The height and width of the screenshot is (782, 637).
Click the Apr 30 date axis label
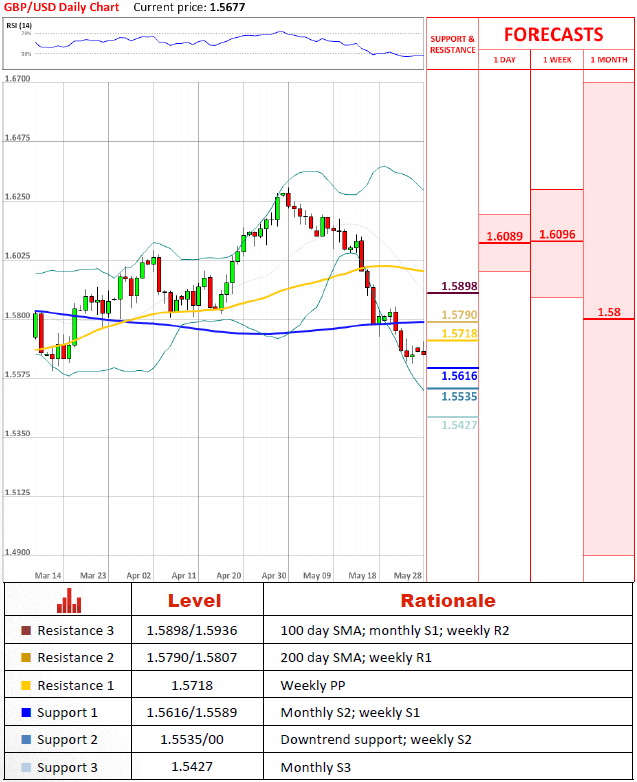274,576
